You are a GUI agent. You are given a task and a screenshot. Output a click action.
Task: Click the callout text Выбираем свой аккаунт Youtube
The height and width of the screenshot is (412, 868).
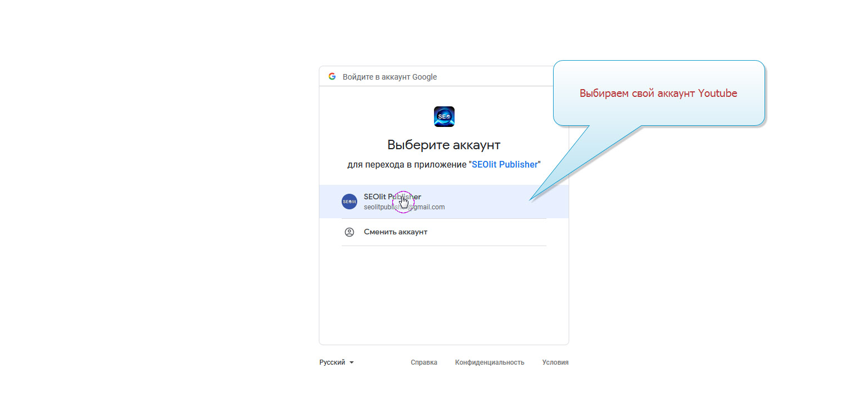click(658, 94)
